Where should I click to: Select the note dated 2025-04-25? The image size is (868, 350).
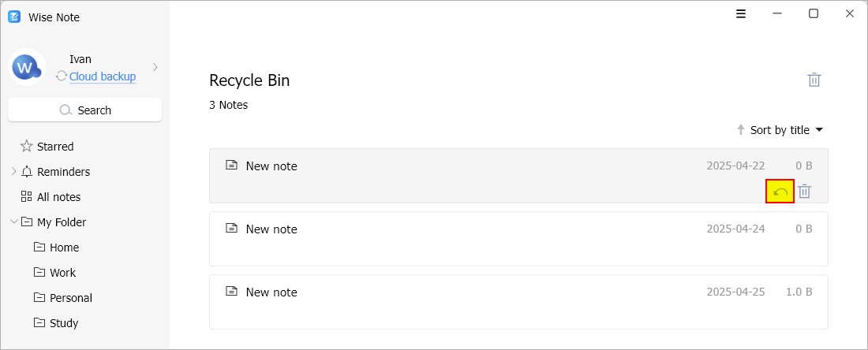[518, 302]
